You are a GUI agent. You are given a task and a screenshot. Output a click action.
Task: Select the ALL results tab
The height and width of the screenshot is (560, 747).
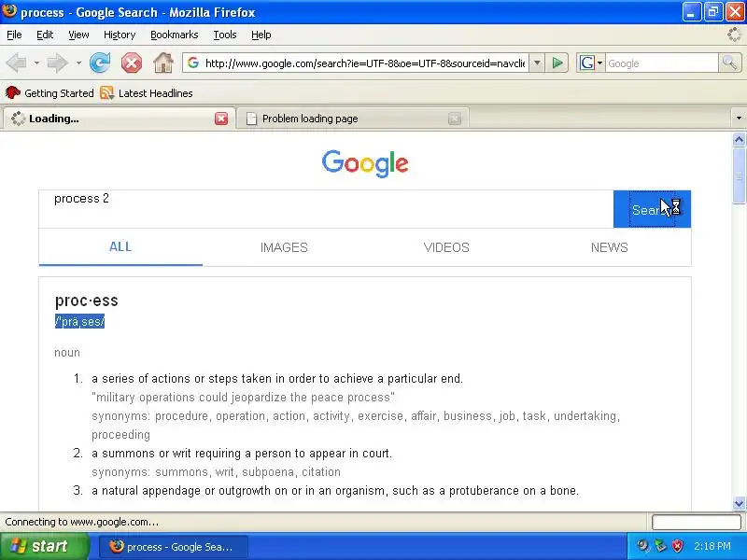point(120,246)
